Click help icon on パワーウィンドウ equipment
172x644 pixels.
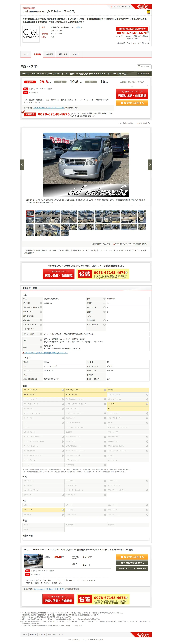105,390
